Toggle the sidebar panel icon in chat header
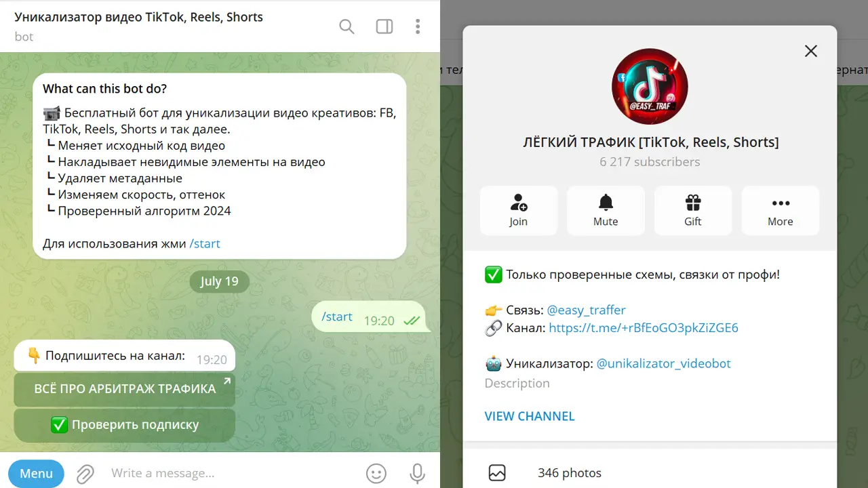Image resolution: width=868 pixels, height=488 pixels. [384, 26]
